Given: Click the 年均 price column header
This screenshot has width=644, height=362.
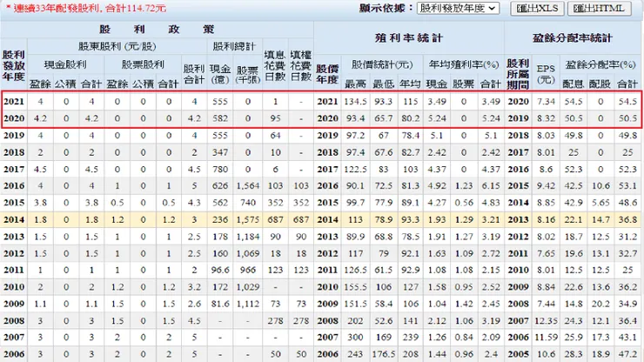Looking at the screenshot, I should [x=410, y=84].
